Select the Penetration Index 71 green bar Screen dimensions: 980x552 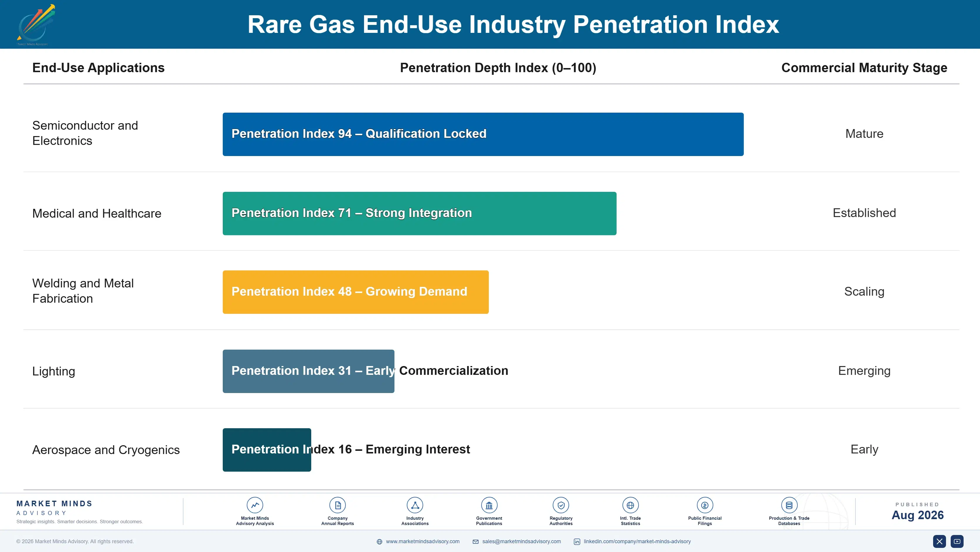pyautogui.click(x=420, y=213)
